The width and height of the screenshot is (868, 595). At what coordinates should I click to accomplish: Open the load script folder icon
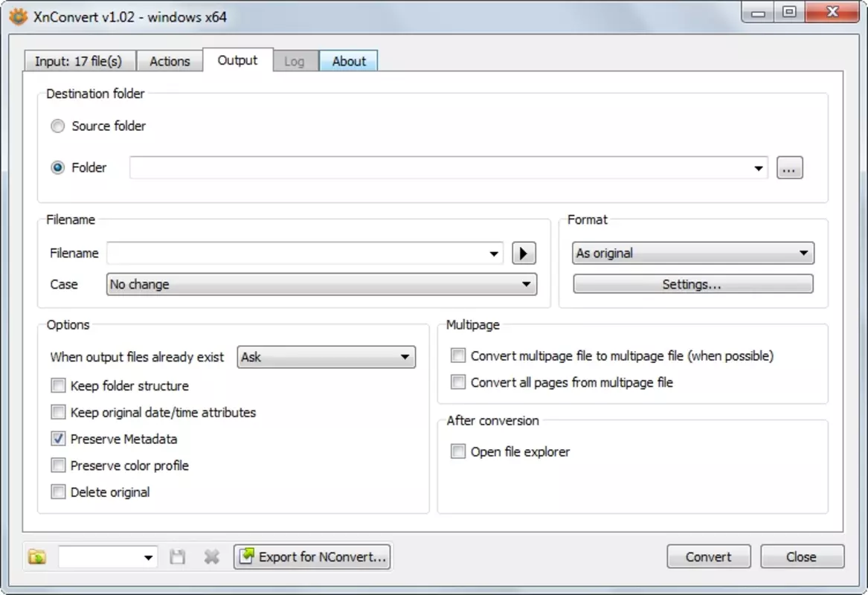click(x=37, y=557)
